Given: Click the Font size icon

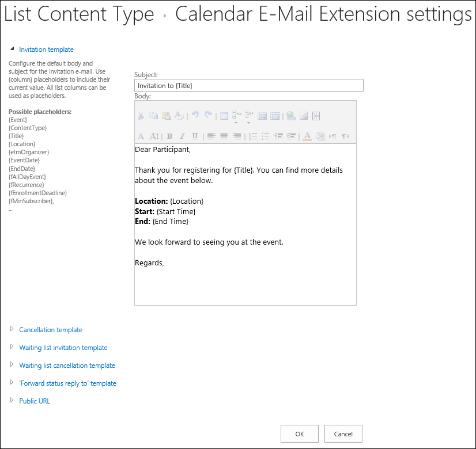Looking at the screenshot, I should pyautogui.click(x=154, y=136).
